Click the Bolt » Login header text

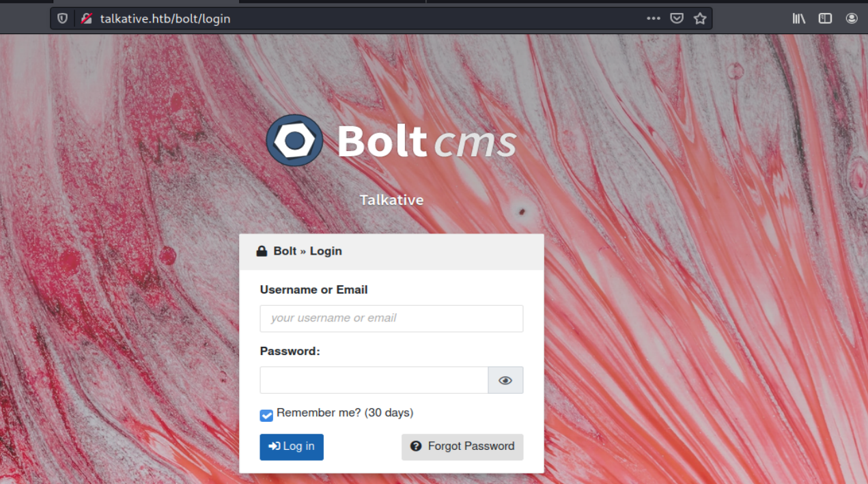tap(308, 251)
